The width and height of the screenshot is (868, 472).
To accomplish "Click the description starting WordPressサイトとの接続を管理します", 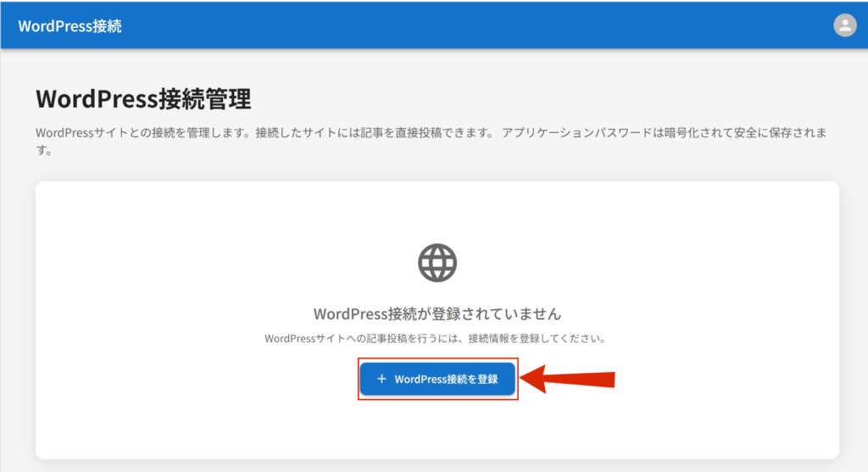I will [x=431, y=142].
